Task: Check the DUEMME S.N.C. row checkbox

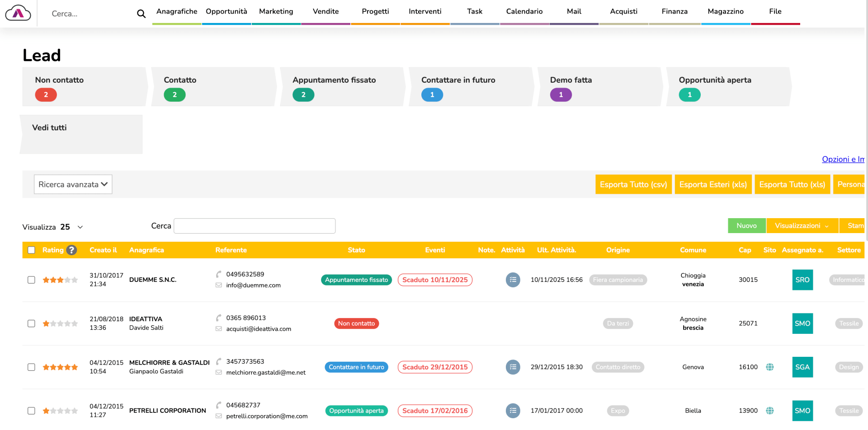Action: (x=31, y=280)
